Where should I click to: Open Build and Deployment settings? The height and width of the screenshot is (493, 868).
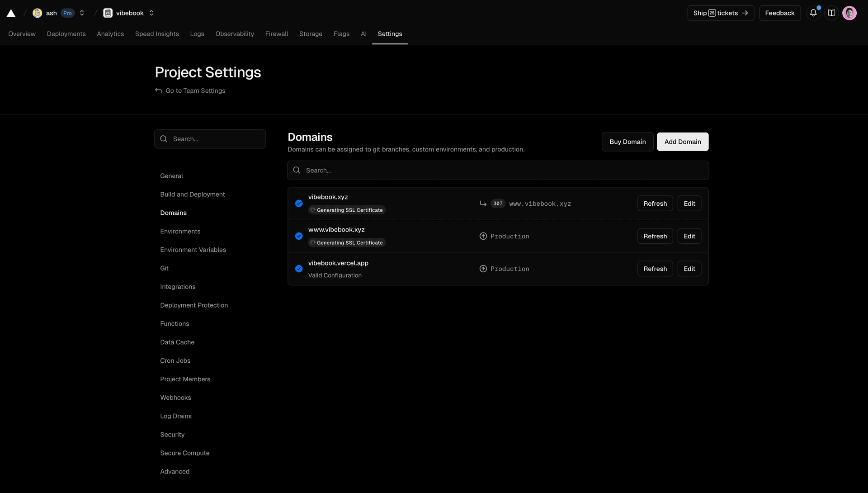click(x=192, y=194)
